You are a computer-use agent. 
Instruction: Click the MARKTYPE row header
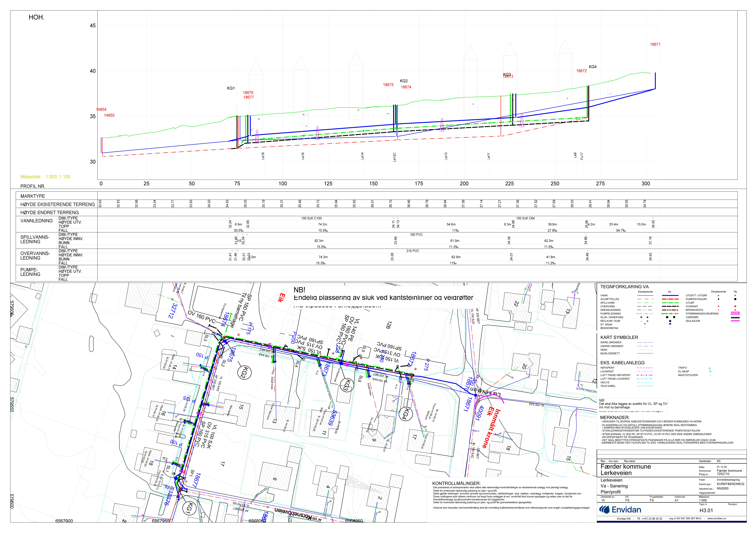point(33,196)
